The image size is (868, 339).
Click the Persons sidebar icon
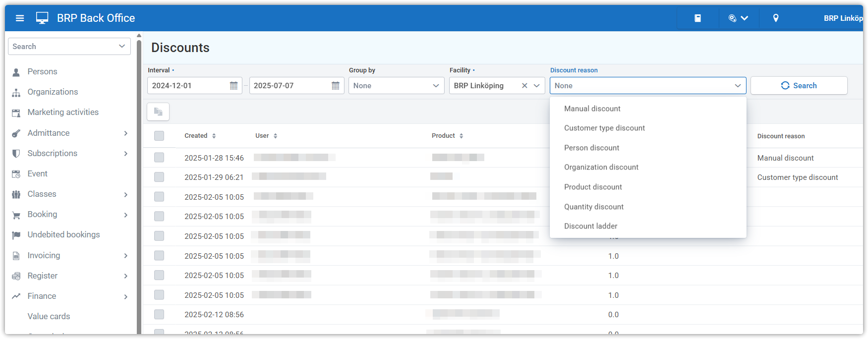point(16,72)
